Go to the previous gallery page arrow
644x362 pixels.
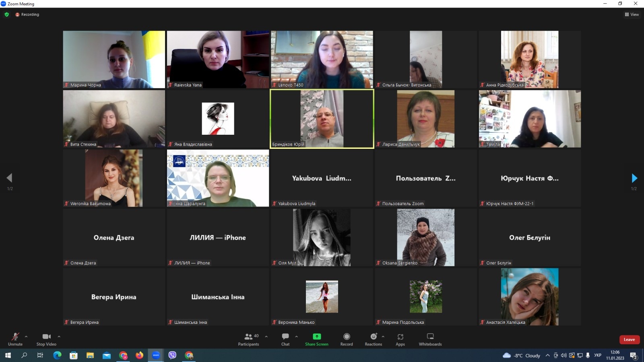(9, 178)
